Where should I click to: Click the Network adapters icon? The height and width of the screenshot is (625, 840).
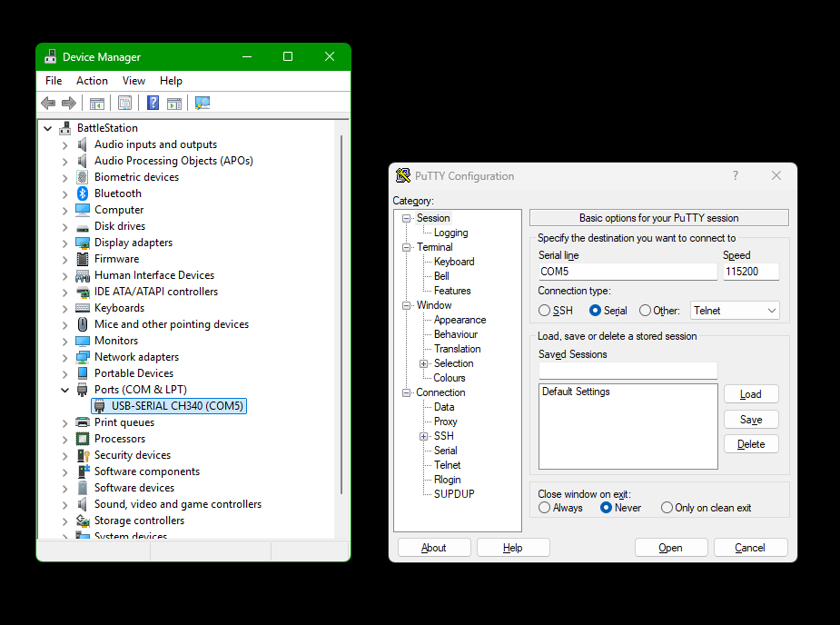[x=83, y=357]
